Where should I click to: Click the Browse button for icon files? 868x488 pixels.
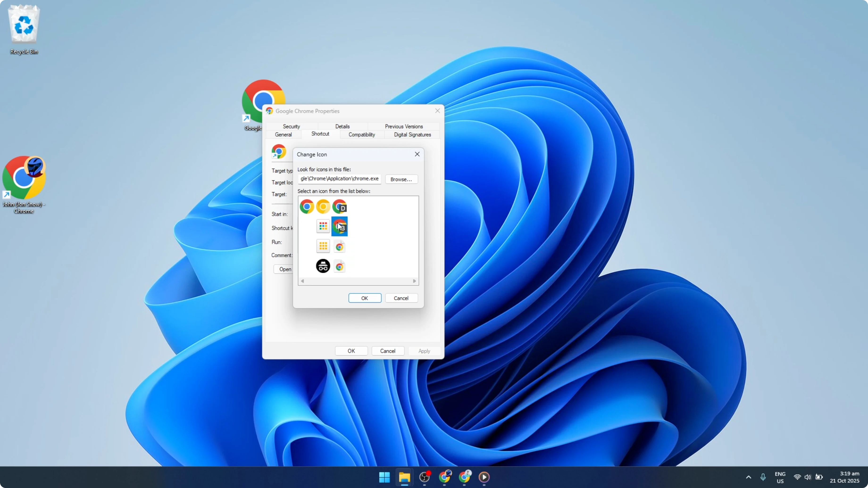[401, 179]
